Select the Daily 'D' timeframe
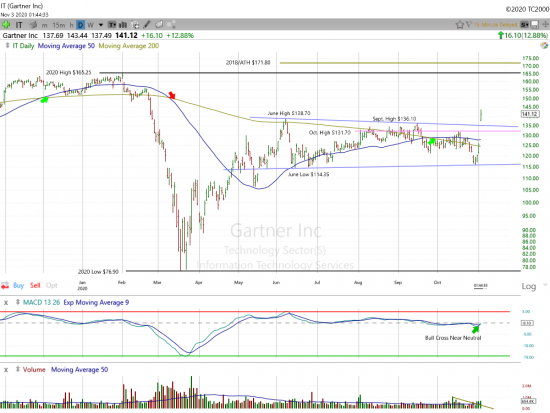Viewport: 550px width, 413px height. (81, 25)
